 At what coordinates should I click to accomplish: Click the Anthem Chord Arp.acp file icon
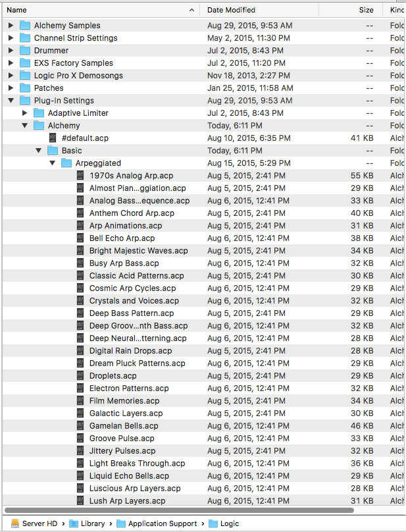pyautogui.click(x=80, y=213)
